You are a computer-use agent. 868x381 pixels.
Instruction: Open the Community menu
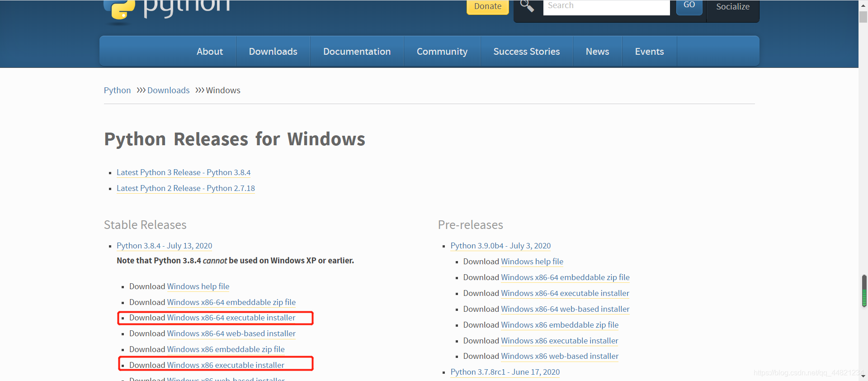click(442, 52)
